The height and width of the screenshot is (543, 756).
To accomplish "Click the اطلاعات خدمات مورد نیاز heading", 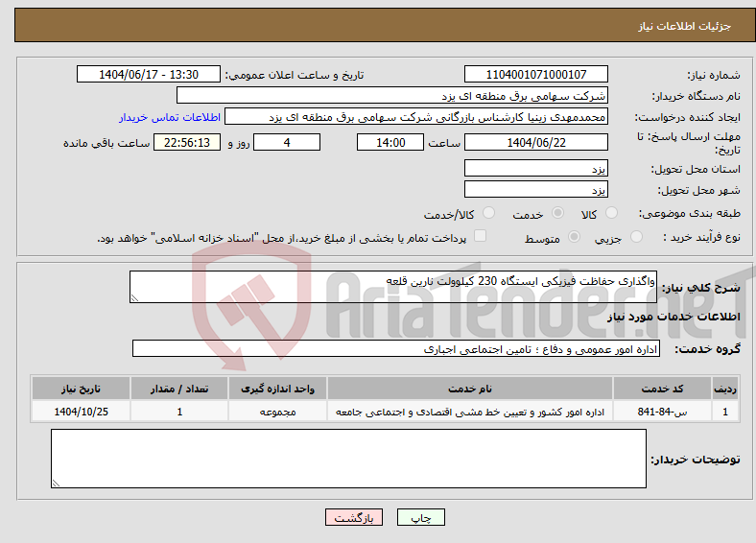I will [673, 317].
